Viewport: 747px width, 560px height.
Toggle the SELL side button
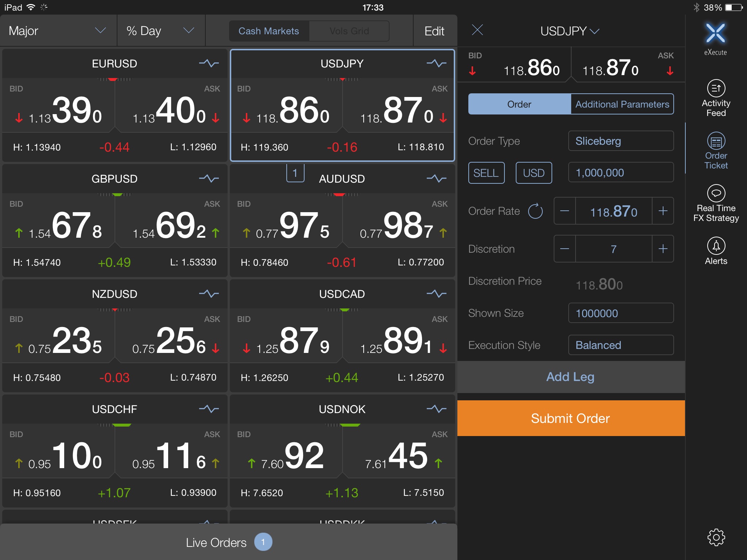coord(486,173)
